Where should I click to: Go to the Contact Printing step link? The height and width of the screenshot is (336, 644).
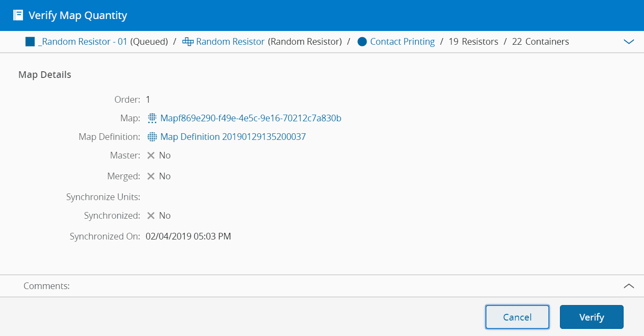(x=402, y=42)
